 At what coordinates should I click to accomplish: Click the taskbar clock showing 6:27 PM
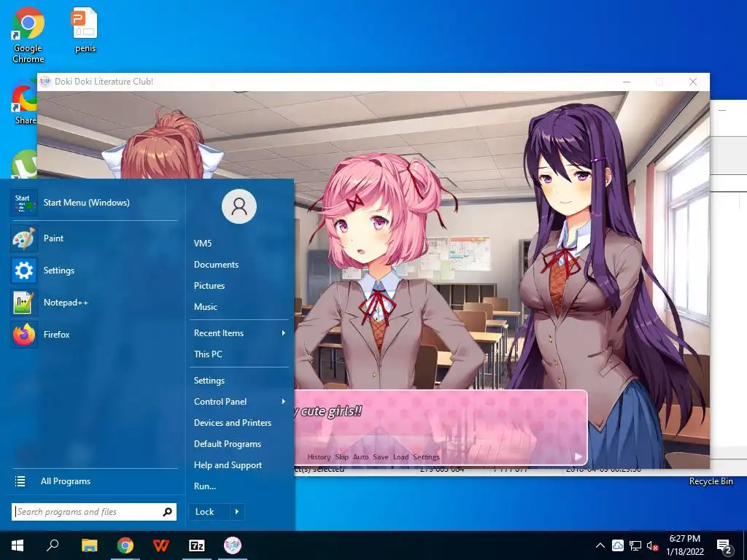(x=684, y=545)
